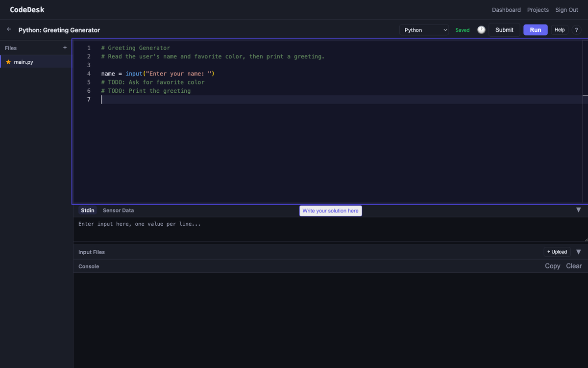
Task: Open the Dashboard menu item
Action: [x=506, y=10]
